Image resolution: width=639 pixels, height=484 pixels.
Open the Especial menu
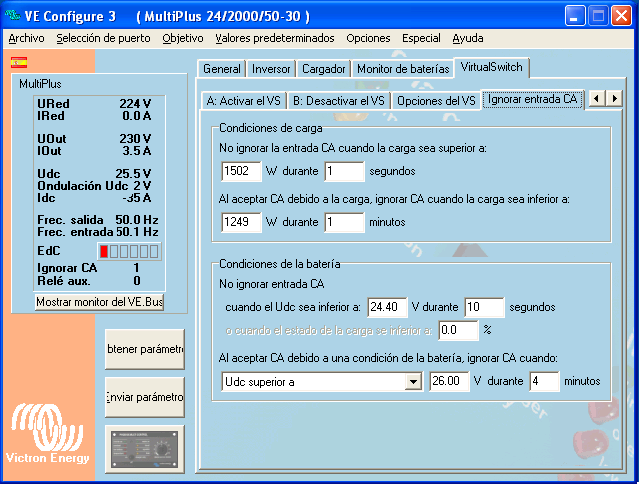(x=421, y=38)
